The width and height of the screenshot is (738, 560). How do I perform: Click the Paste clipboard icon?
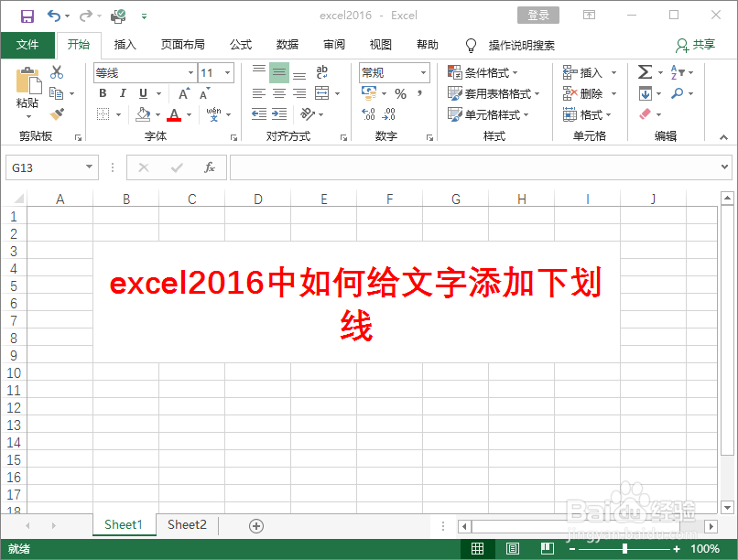tap(28, 81)
